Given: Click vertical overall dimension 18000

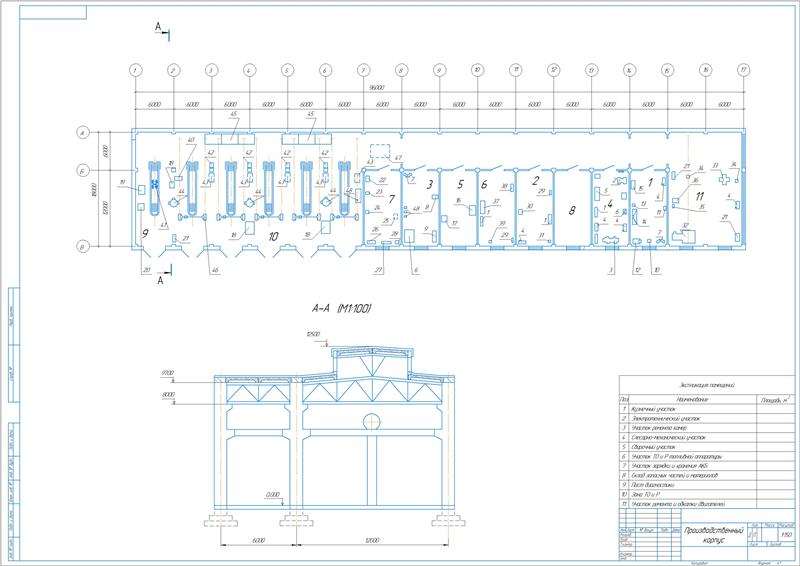Looking at the screenshot, I should [x=94, y=190].
